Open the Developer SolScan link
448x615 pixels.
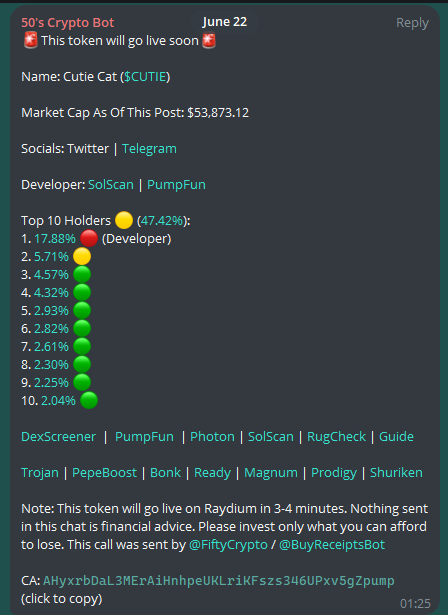111,185
